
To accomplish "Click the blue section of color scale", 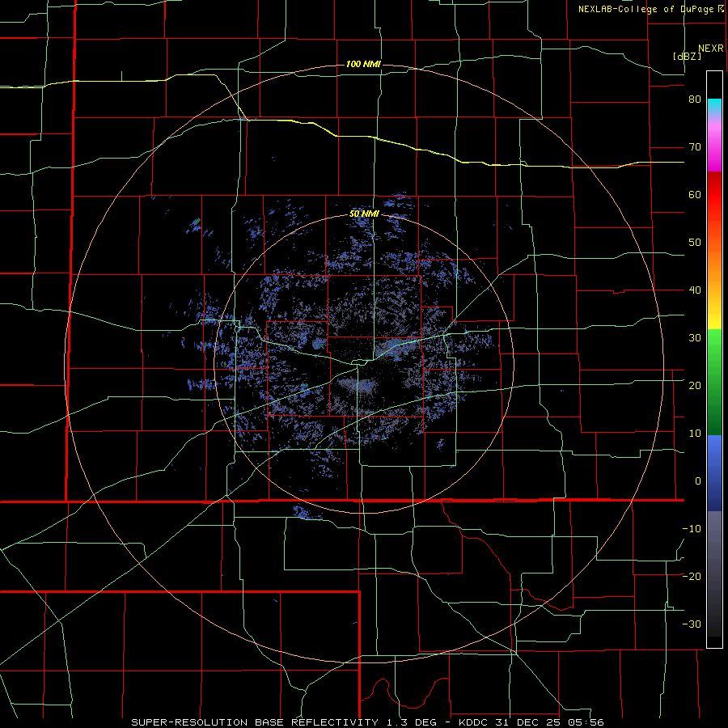I will (x=714, y=473).
